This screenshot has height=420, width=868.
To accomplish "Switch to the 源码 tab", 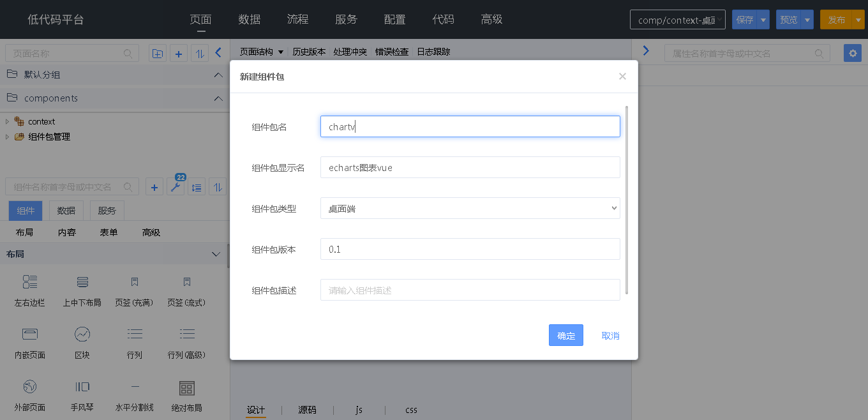I will point(307,410).
